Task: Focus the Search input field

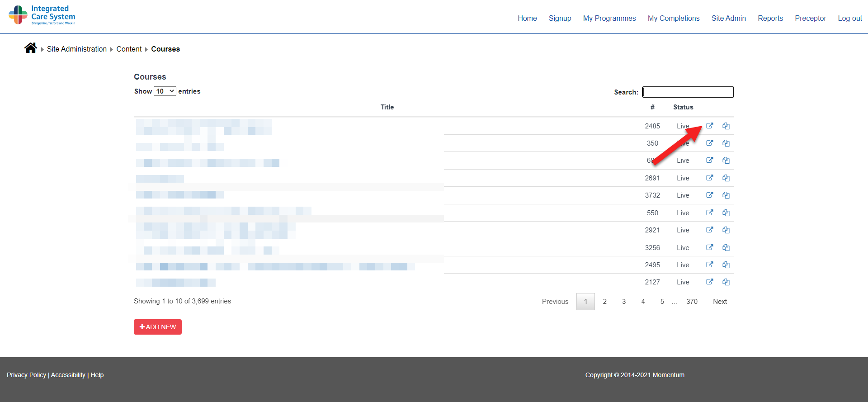Action: pos(688,92)
